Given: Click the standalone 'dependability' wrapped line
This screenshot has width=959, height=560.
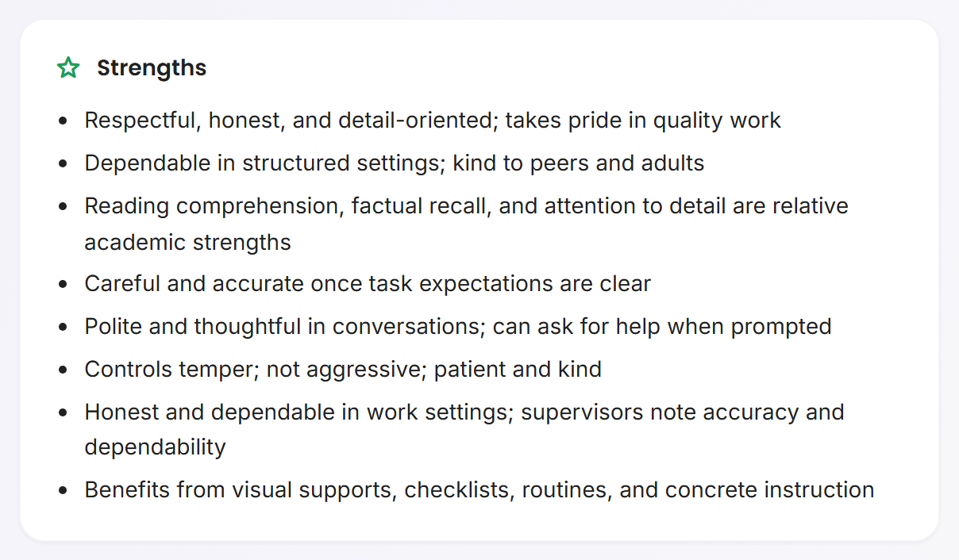Looking at the screenshot, I should pyautogui.click(x=155, y=447).
